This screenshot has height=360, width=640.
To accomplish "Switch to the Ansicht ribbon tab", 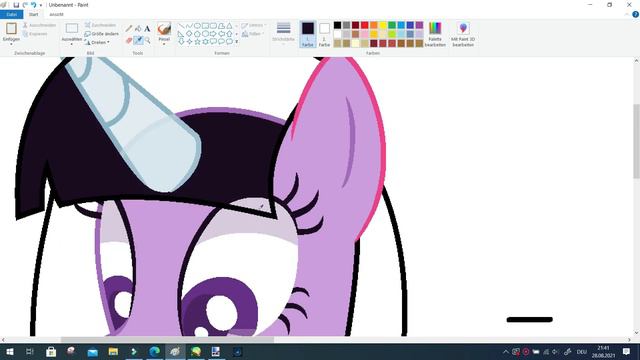I will (x=56, y=14).
